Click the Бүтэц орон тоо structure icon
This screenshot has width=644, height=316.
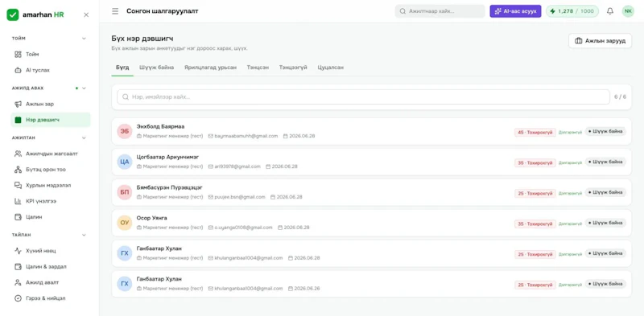coord(18,170)
